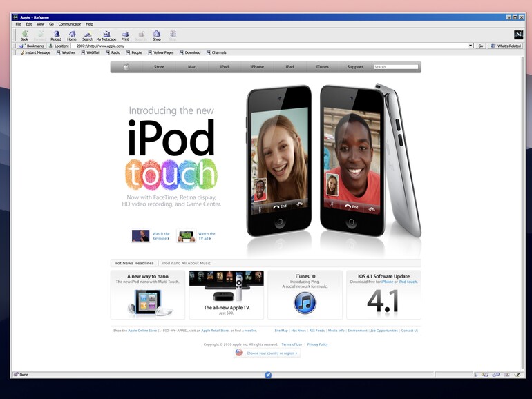Open Instant Message from personal toolbar
This screenshot has height=399, width=532.
(x=36, y=52)
